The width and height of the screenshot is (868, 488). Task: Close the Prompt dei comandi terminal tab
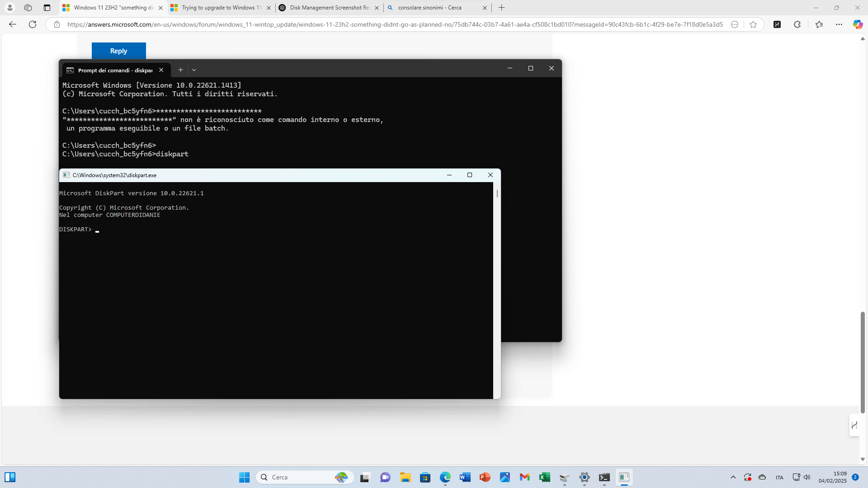pyautogui.click(x=161, y=70)
